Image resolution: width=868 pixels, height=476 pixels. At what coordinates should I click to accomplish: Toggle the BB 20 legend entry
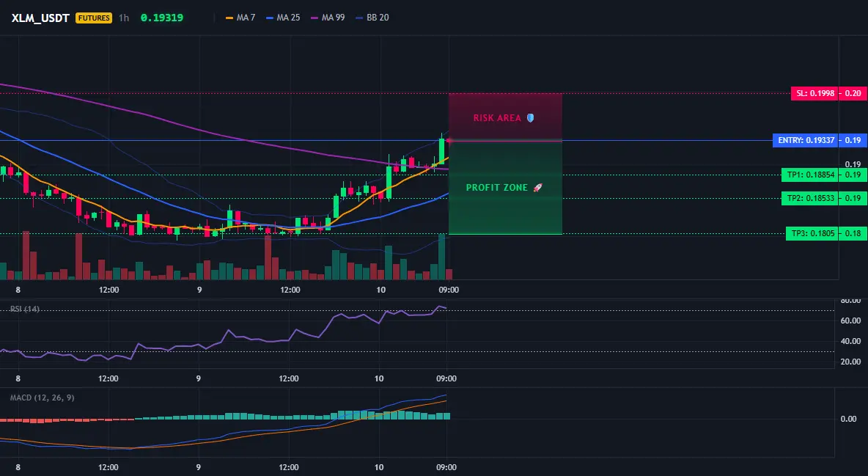click(x=372, y=18)
